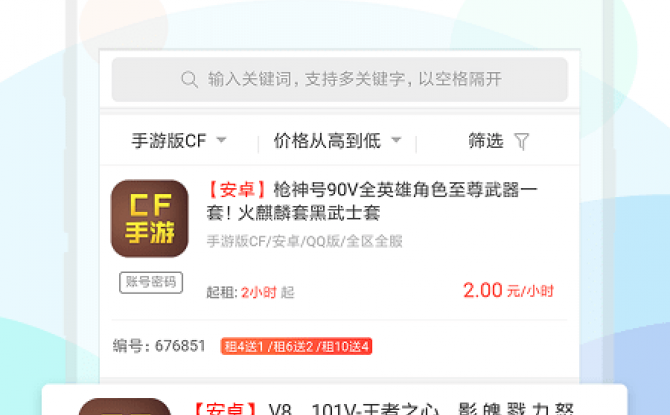Open the 手游版CF game dropdown
The height and width of the screenshot is (415, 670).
pos(179,141)
